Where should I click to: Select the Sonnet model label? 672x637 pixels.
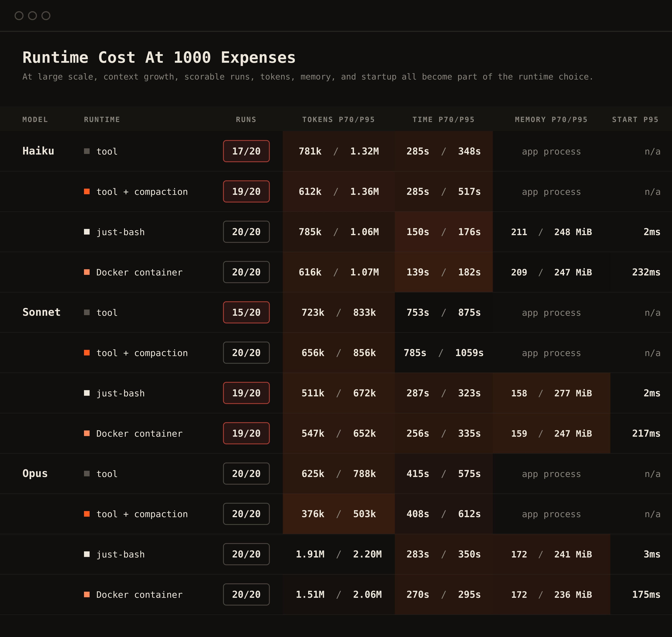coord(41,312)
